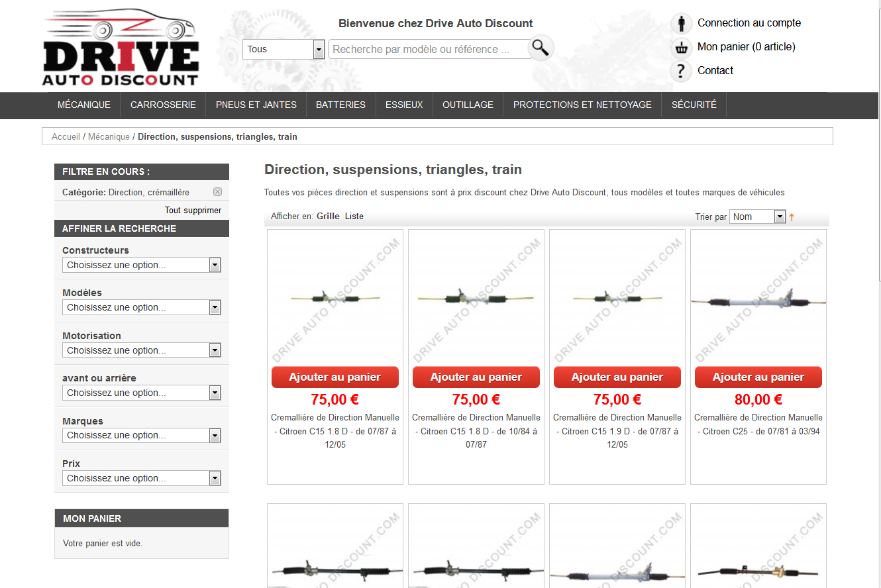Image resolution: width=881 pixels, height=588 pixels.
Task: Toggle sort direction with the orange arrow
Action: click(x=792, y=217)
